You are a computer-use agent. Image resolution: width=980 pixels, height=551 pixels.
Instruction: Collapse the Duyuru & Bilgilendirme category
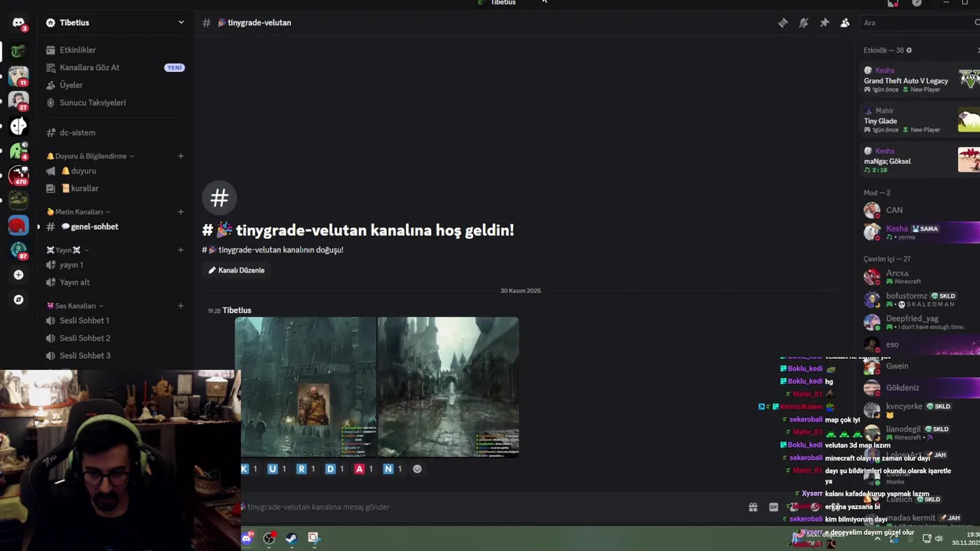[90, 156]
